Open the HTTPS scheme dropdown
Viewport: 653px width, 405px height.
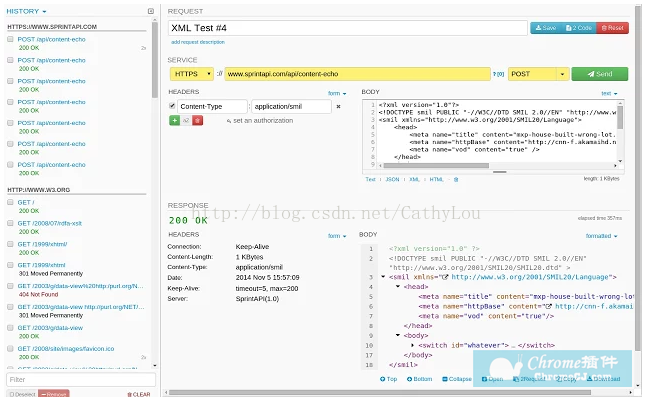point(192,74)
